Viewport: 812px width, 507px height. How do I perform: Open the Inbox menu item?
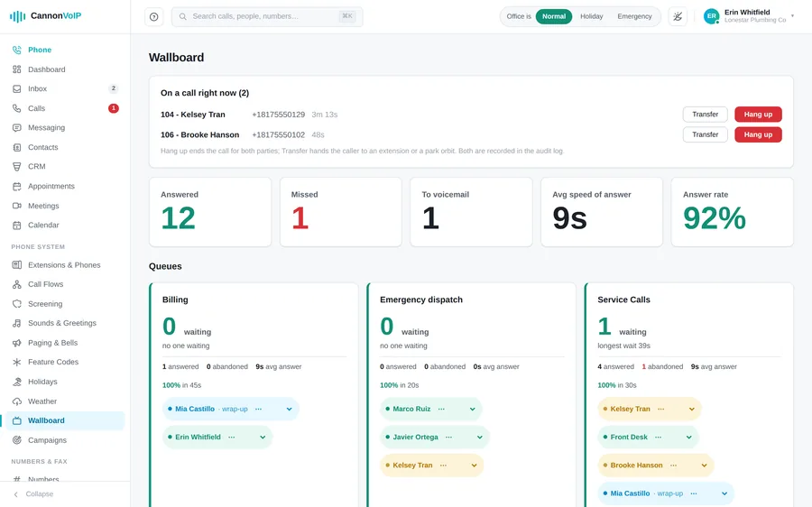[65, 89]
